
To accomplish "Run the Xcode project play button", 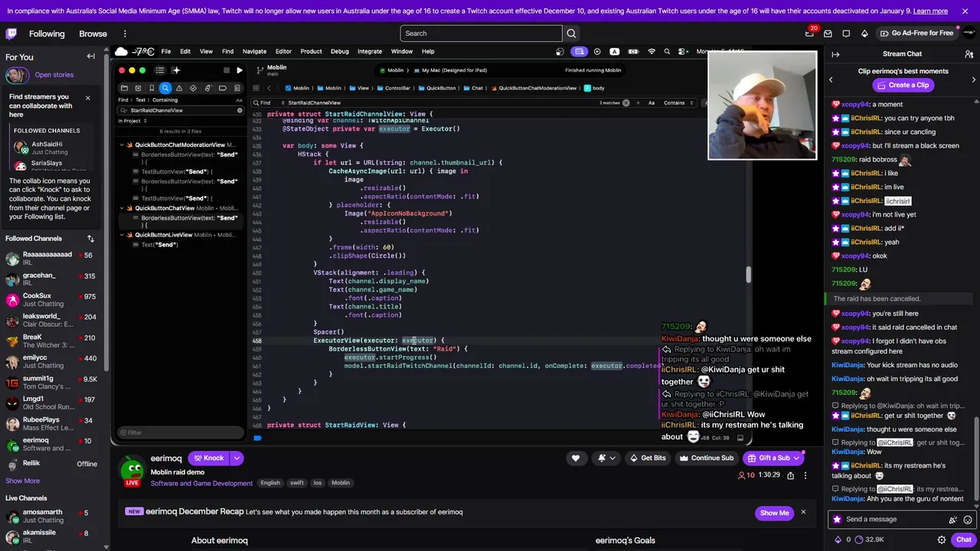I will [x=240, y=70].
